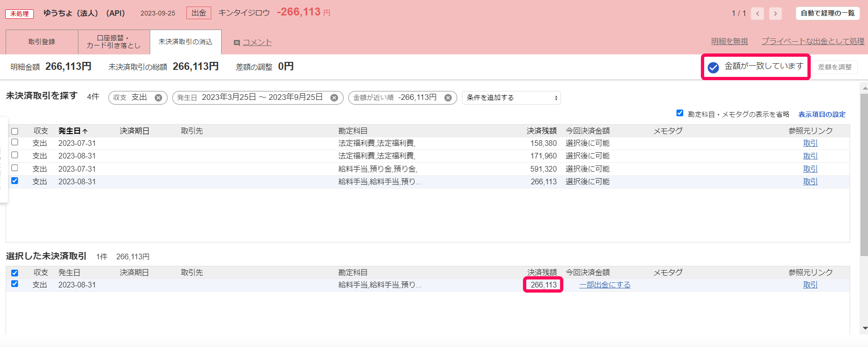Toggle select-all checkbox in selected transactions header

[15, 273]
